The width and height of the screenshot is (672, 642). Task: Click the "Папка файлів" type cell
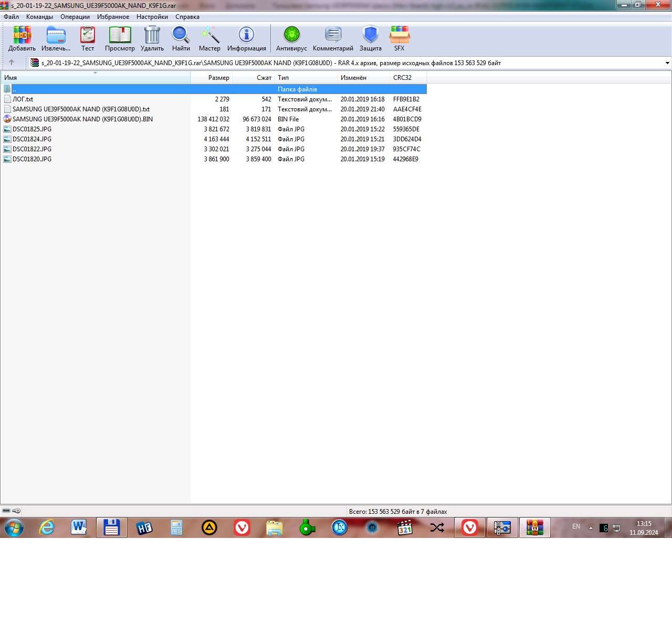297,89
